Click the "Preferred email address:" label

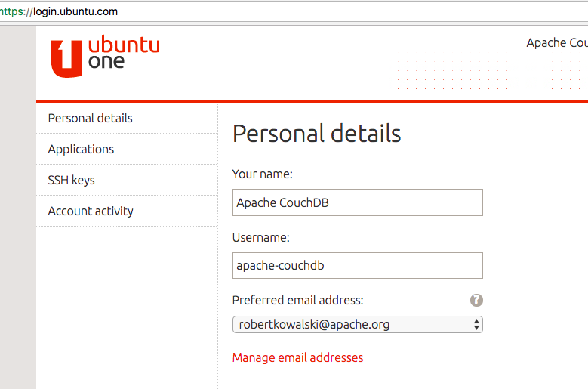click(x=297, y=301)
